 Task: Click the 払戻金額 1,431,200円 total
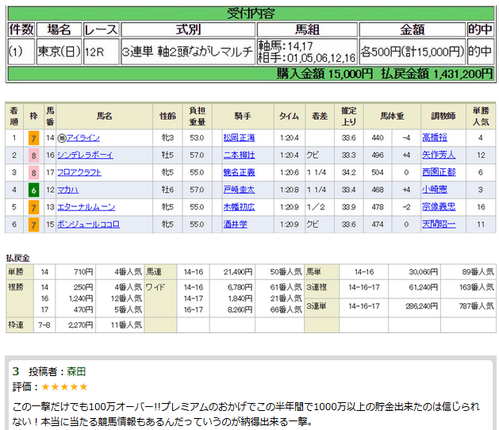tap(437, 74)
